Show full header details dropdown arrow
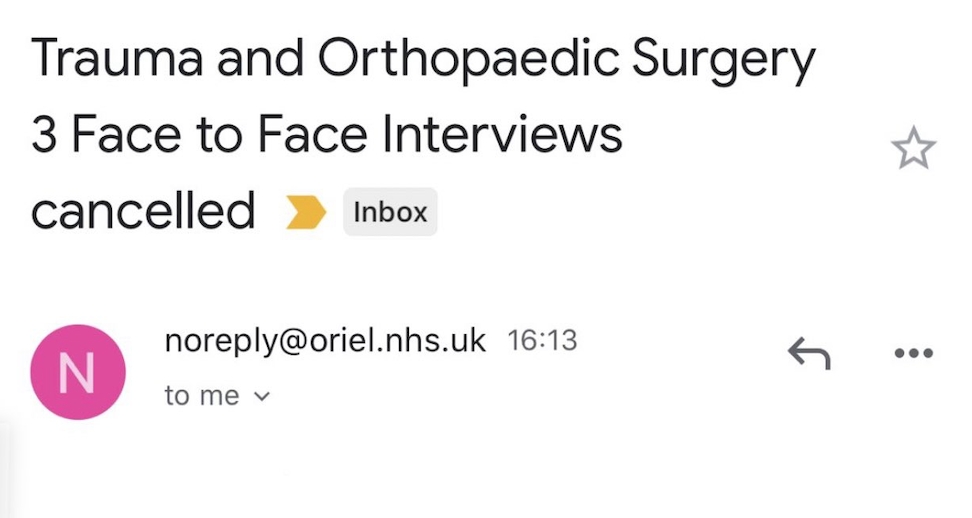The width and height of the screenshot is (972, 518). 262,396
